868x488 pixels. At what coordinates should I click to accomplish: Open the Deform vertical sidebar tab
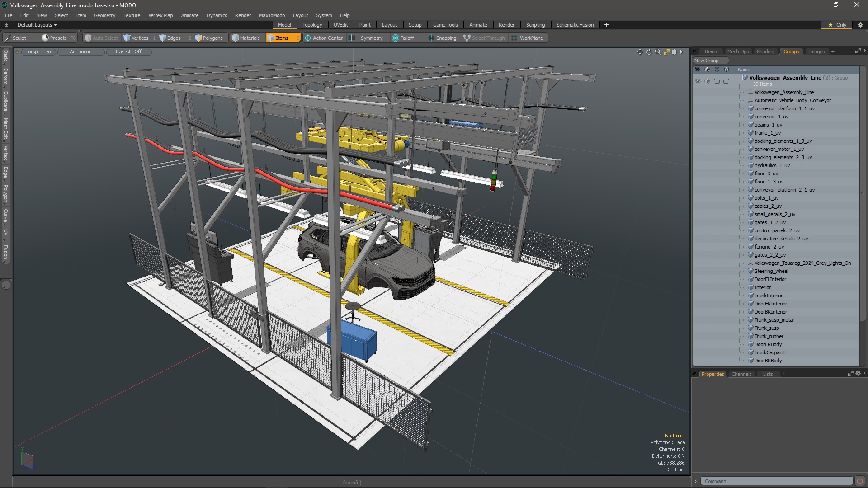(5, 76)
